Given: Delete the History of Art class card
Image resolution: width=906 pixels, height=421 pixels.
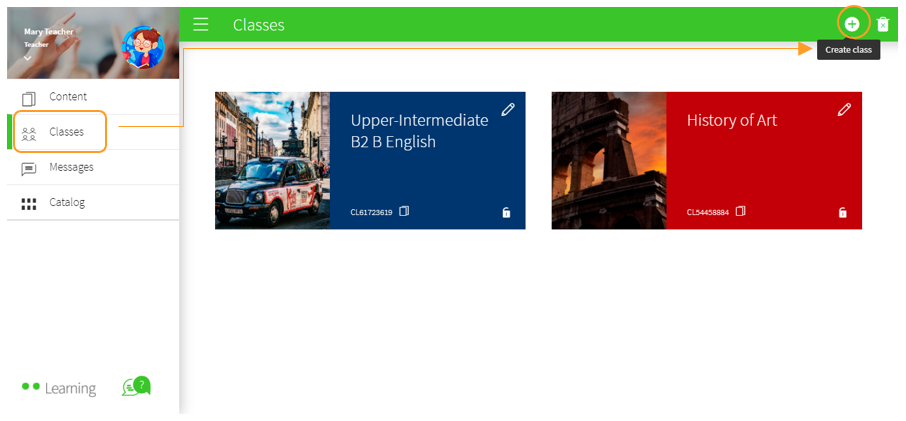Looking at the screenshot, I should (842, 213).
